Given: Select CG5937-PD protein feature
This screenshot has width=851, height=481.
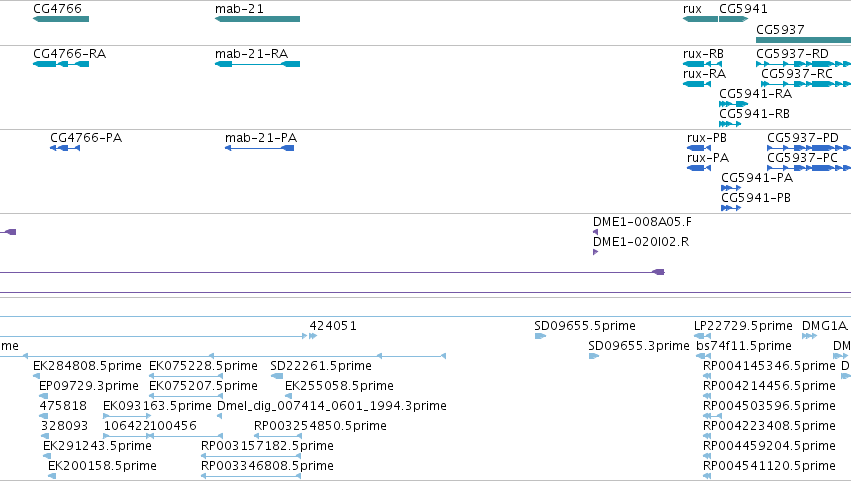Looking at the screenshot, I should coord(809,148).
